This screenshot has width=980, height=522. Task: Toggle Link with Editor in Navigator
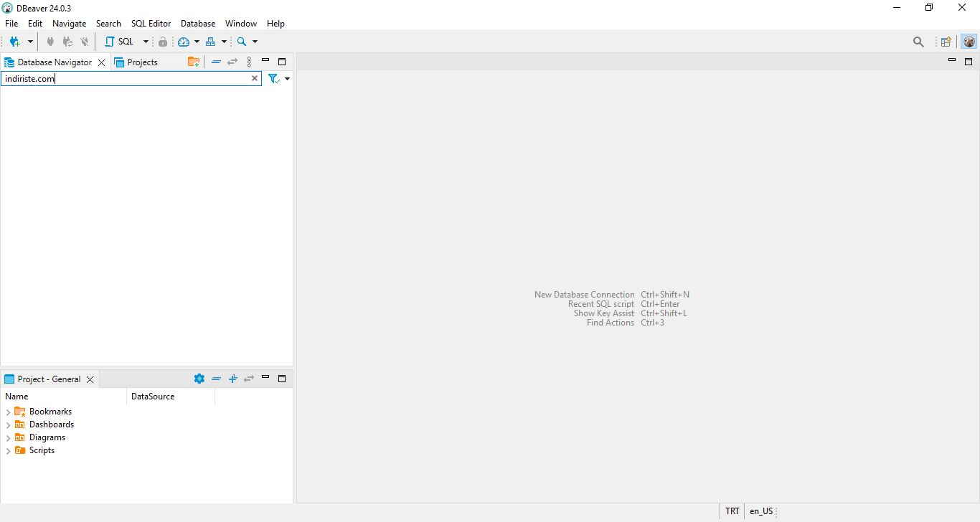[232, 62]
